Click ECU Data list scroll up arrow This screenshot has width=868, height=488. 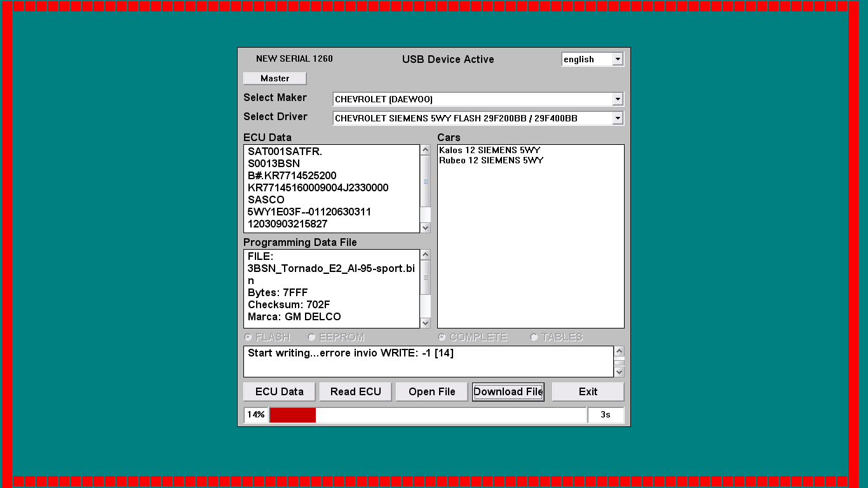pyautogui.click(x=426, y=150)
